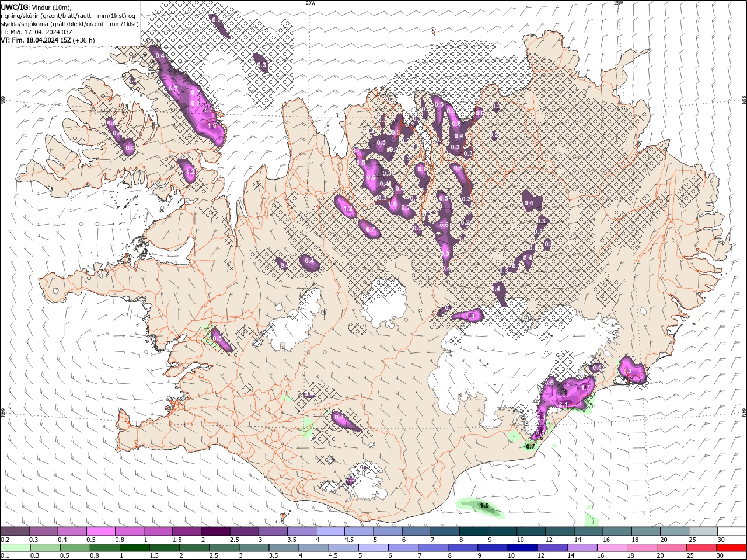Click the 2.3 snowfall value in the northwest
747x560 pixels.
click(x=207, y=110)
